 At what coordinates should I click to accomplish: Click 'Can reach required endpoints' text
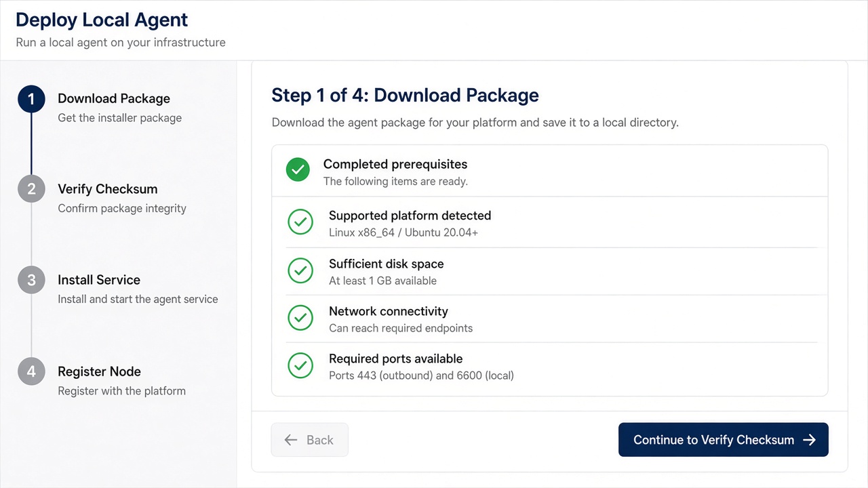401,328
